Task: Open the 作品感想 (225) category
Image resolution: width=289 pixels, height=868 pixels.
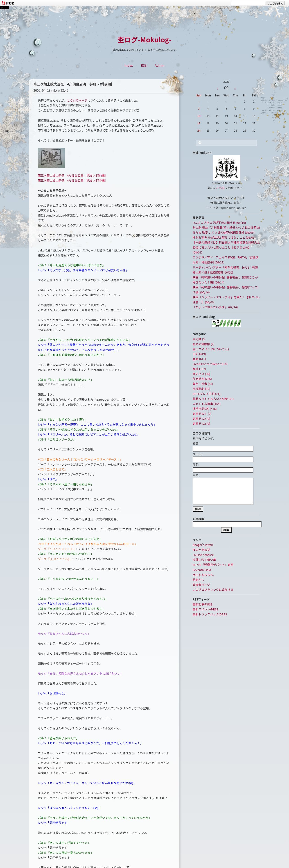Action: pos(202,379)
